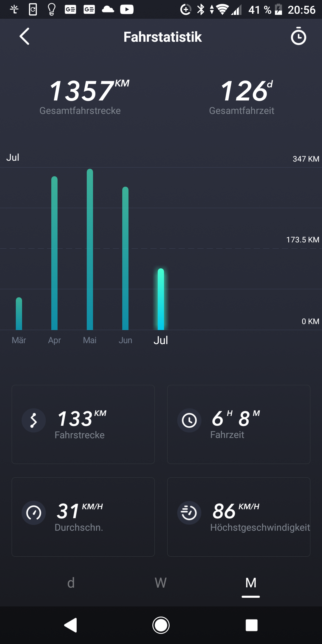
Task: Select the April bar in chart
Action: tap(54, 253)
